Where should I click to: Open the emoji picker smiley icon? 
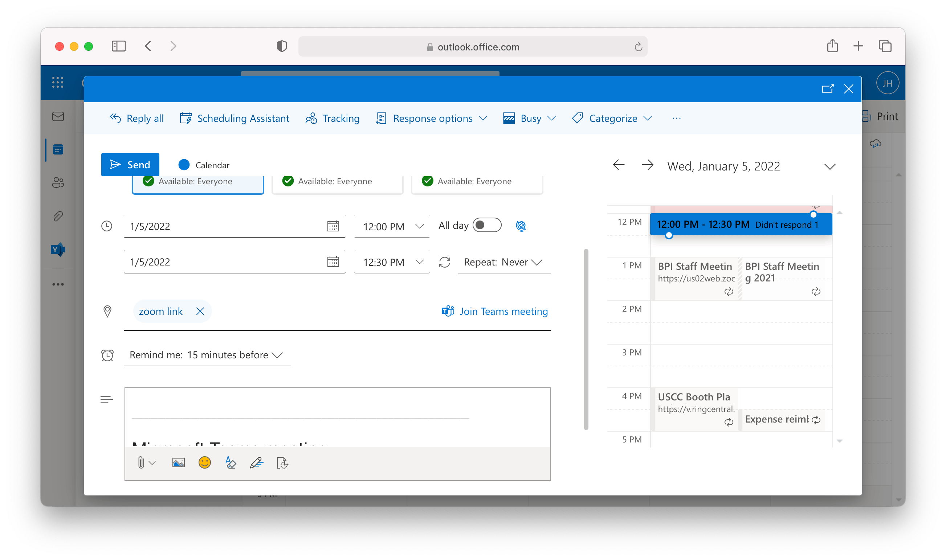tap(204, 463)
